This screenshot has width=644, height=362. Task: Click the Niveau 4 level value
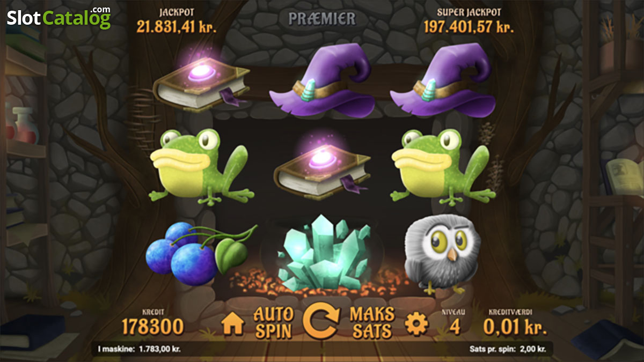coord(455,326)
